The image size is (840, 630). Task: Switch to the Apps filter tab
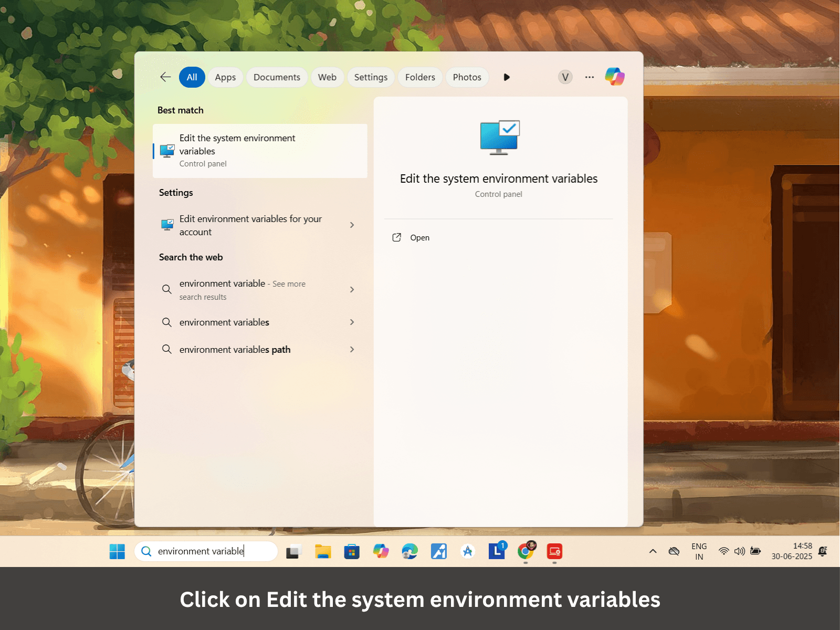coord(225,77)
